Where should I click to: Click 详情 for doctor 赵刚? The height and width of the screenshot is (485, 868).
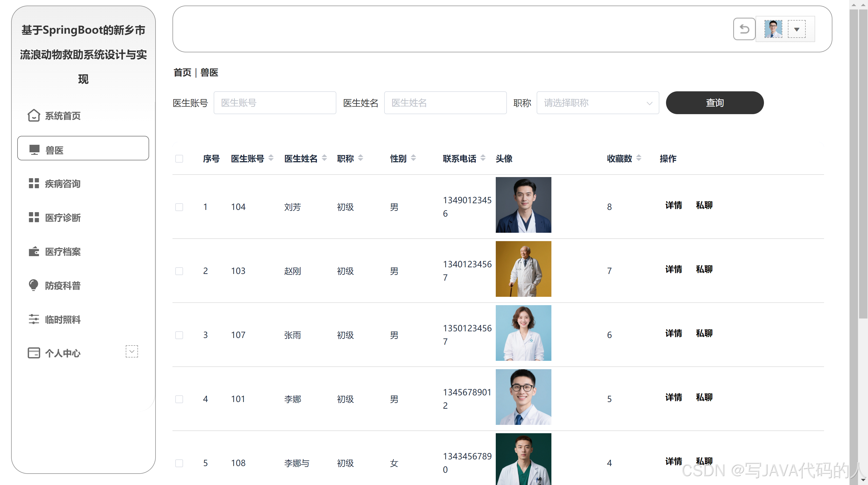pos(674,269)
